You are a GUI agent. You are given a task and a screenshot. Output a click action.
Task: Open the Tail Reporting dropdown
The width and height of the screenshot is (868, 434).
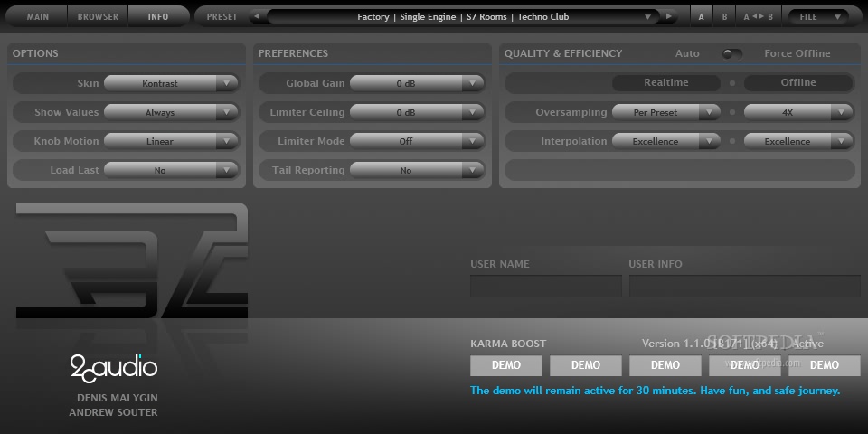[x=417, y=170]
